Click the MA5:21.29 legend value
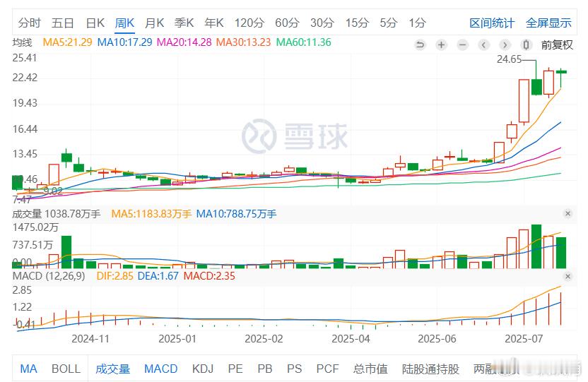Screen dimensions: 588x382 point(68,42)
